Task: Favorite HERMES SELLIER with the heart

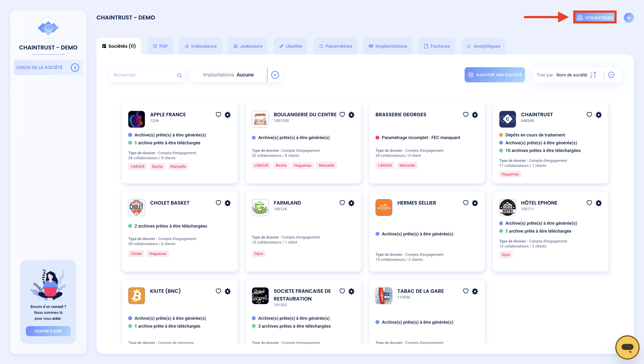Action: (x=465, y=203)
